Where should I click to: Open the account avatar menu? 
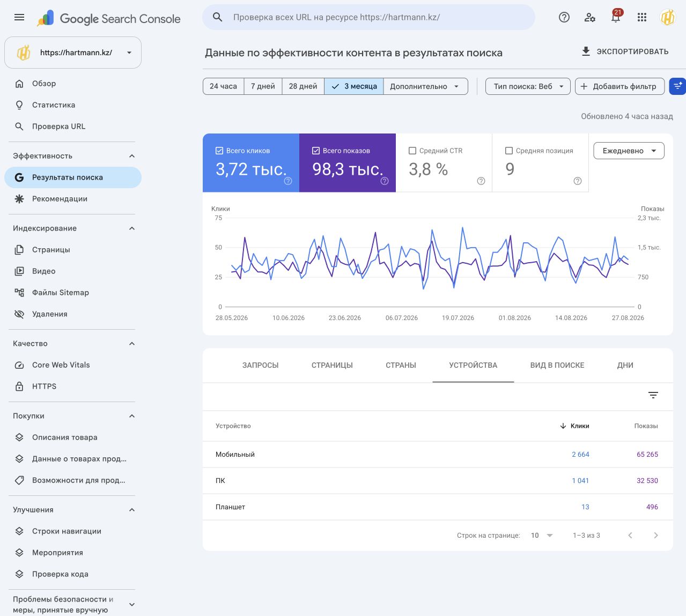click(668, 18)
